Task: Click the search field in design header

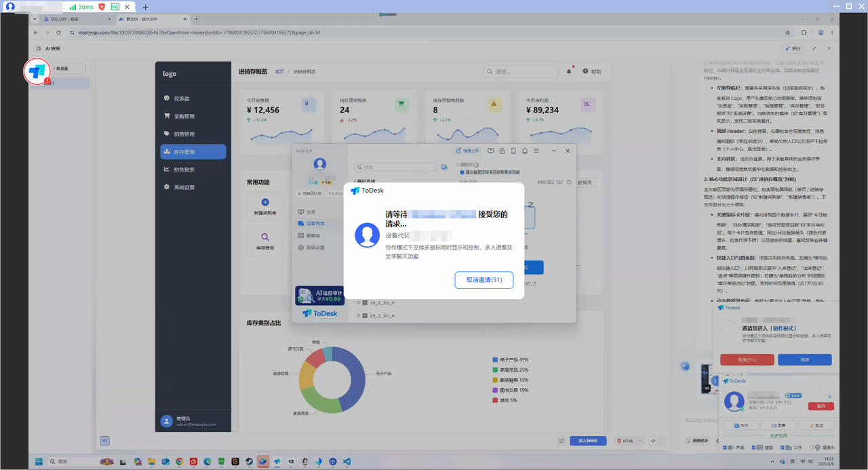Action: pos(521,71)
